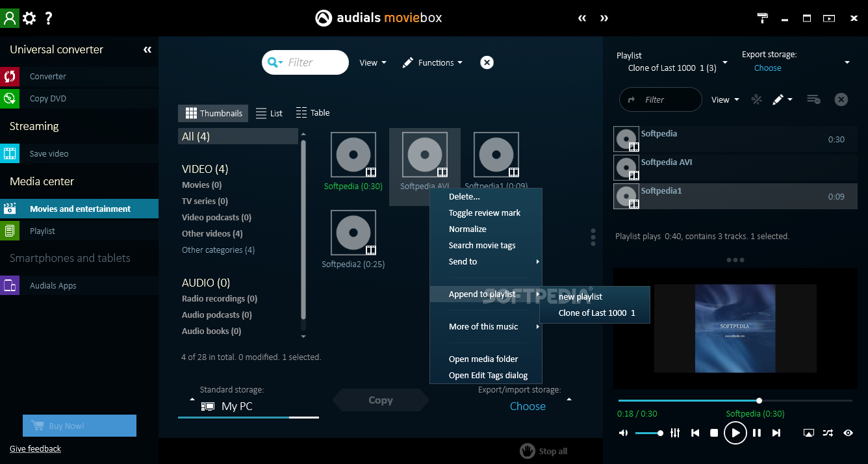The image size is (868, 464).
Task: Select Search movie tags menu item
Action: tap(485, 245)
